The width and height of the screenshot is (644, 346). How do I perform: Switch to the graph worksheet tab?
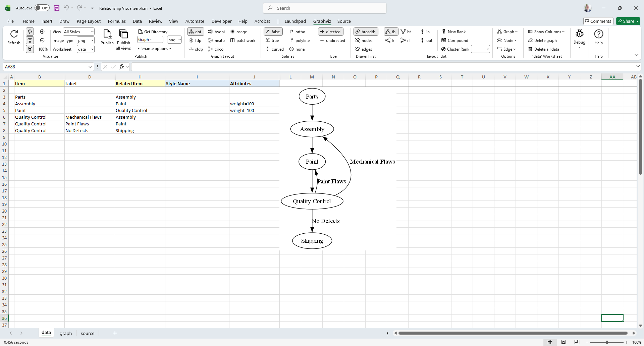tap(66, 333)
